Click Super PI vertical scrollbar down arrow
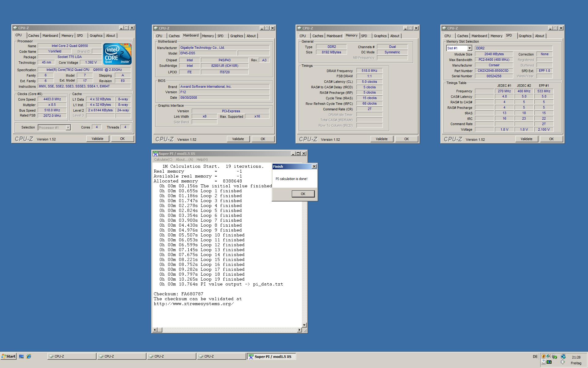Screen dimensions: 588x368 point(304,325)
